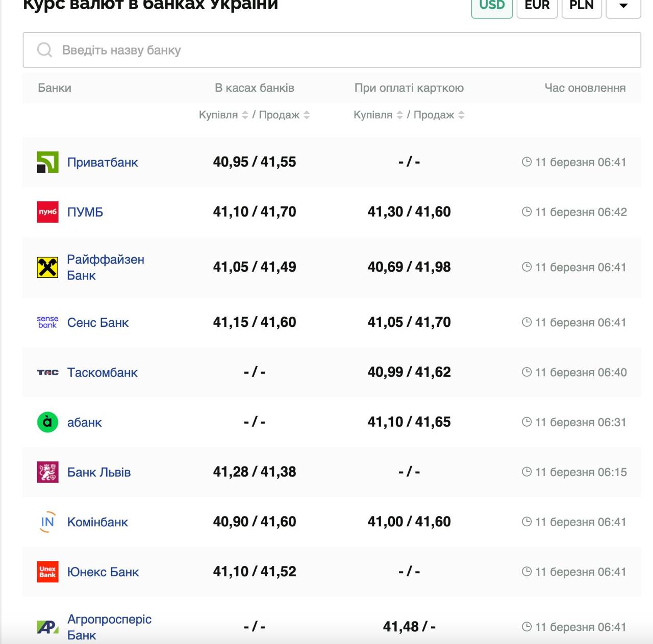Open the Приватбанк bank link
This screenshot has width=653, height=644.
[x=103, y=162]
